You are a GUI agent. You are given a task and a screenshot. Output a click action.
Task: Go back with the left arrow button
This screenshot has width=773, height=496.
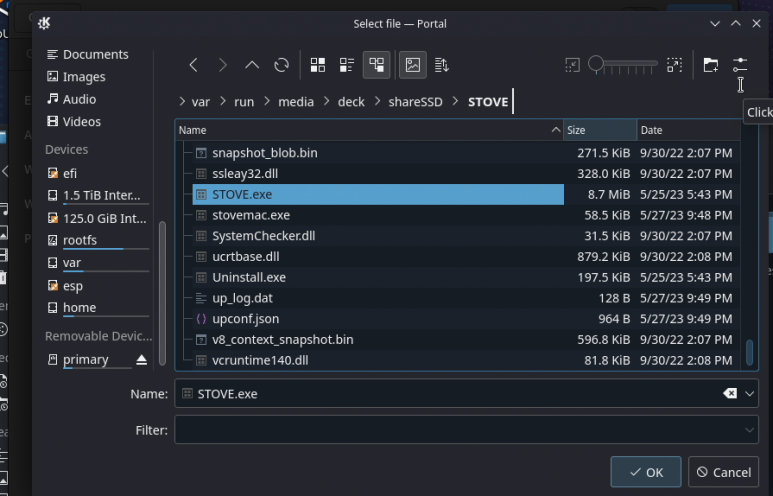click(x=194, y=65)
